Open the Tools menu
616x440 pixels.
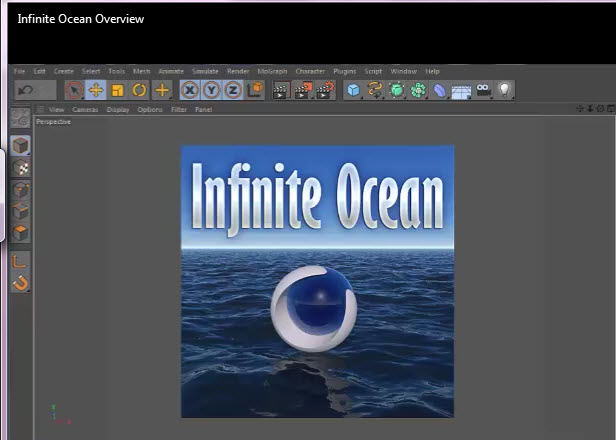(116, 71)
